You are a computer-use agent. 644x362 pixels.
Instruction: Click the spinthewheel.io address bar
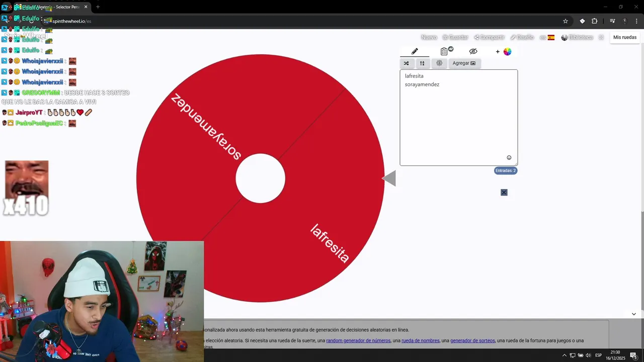(302, 21)
